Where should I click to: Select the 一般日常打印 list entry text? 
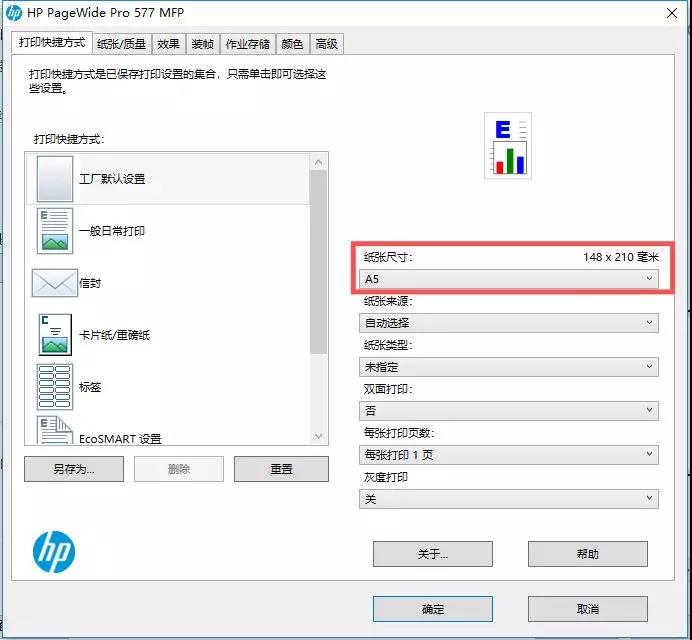click(x=112, y=231)
